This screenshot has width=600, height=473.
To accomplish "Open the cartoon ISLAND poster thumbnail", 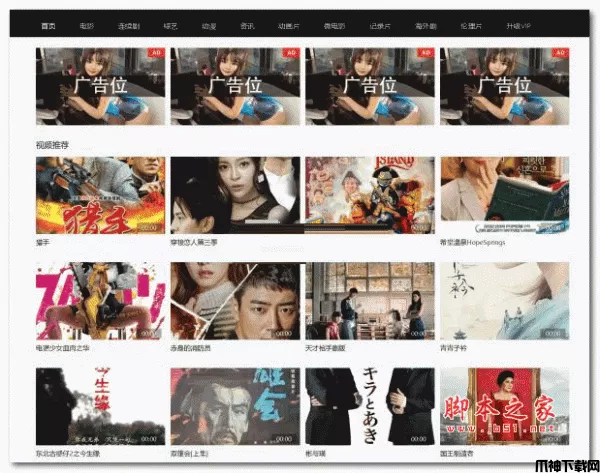I will (370, 195).
